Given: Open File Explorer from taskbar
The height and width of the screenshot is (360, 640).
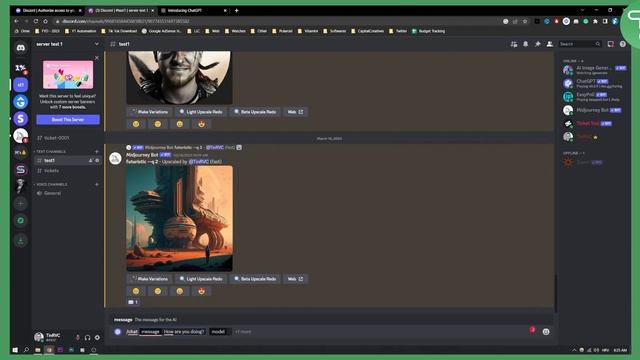Looking at the screenshot, I should pos(38,350).
